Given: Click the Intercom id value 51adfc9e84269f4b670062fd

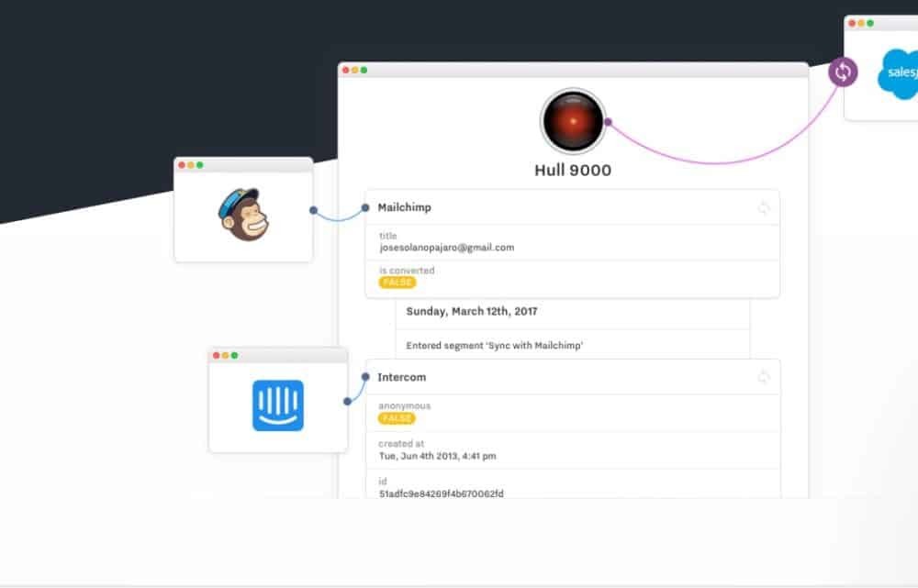Looking at the screenshot, I should pyautogui.click(x=441, y=494).
